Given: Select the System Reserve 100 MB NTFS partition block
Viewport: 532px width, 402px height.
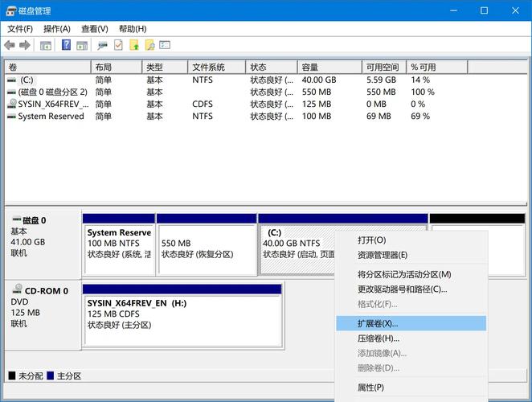Looking at the screenshot, I should coord(119,244).
